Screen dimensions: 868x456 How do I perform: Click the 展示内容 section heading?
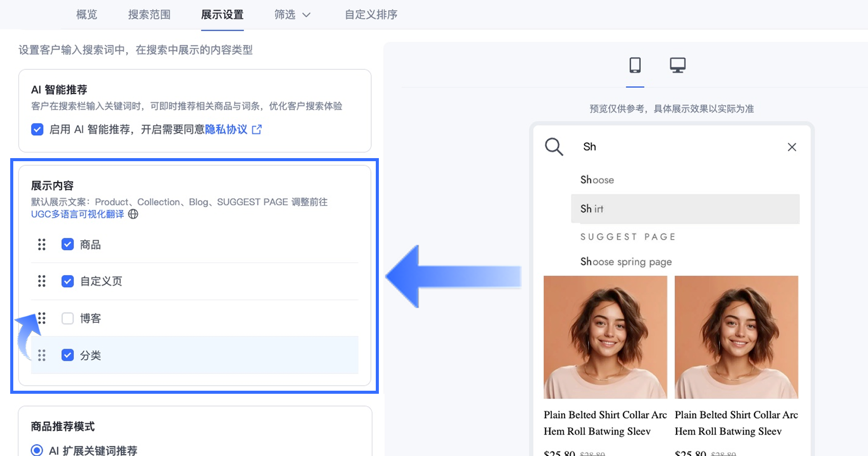(53, 186)
